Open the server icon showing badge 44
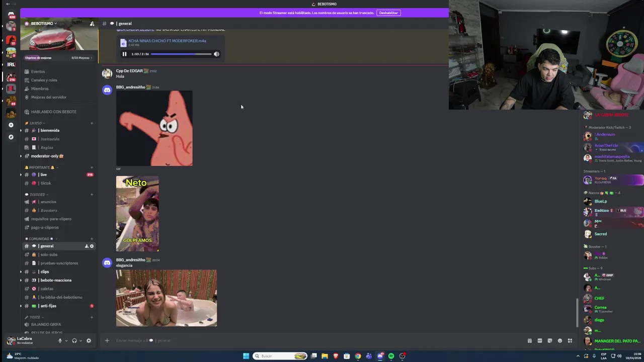Image resolution: width=644 pixels, height=362 pixels. pos(11,101)
